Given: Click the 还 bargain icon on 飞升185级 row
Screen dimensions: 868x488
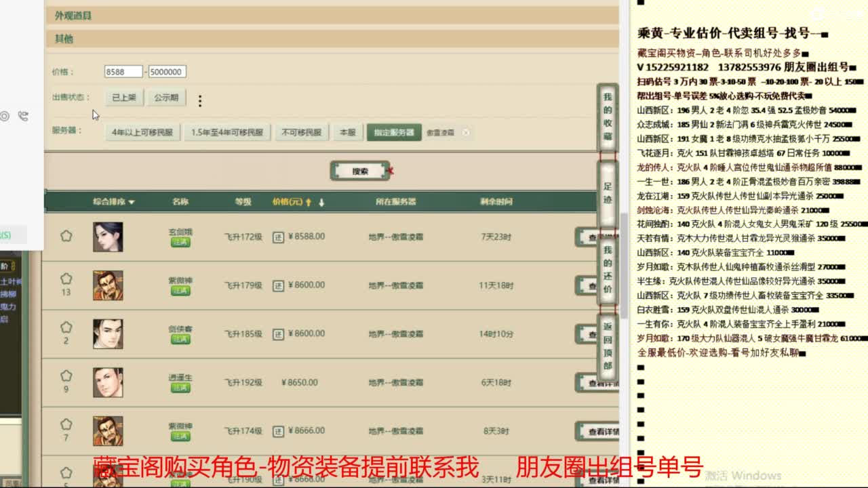Looking at the screenshot, I should 278,334.
